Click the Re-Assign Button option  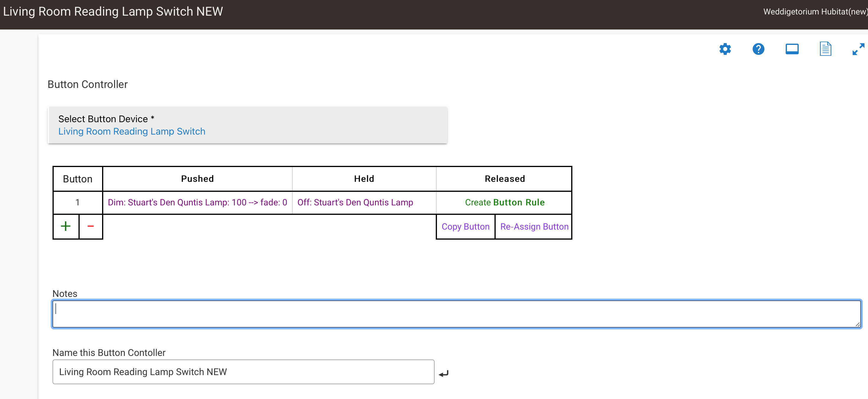[x=534, y=226]
